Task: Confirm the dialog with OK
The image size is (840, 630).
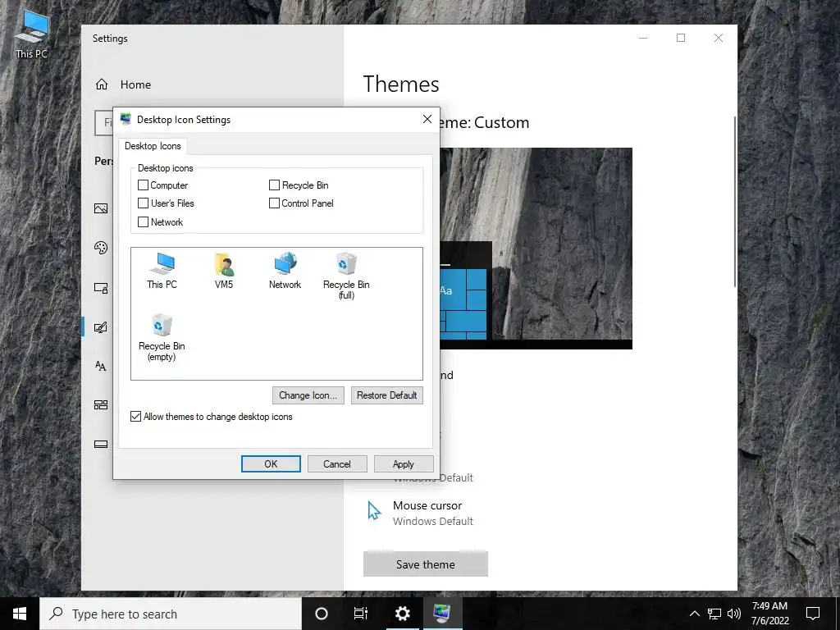Action: [x=271, y=464]
